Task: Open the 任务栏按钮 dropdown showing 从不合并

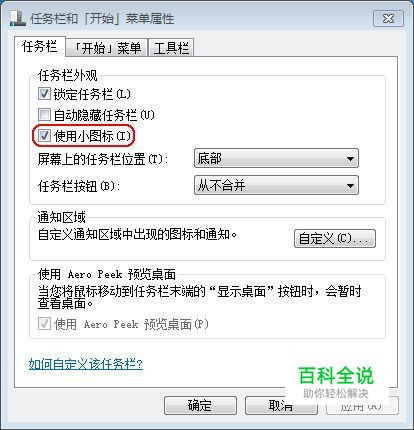Action: pos(276,185)
